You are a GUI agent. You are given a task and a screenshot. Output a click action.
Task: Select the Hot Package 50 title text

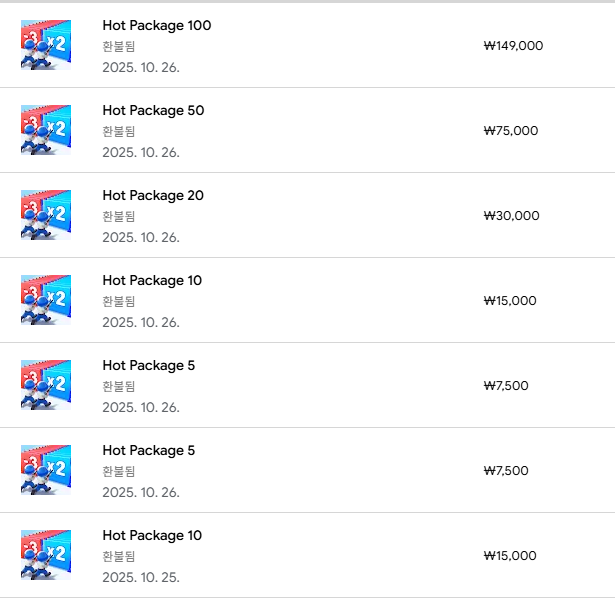pos(153,110)
